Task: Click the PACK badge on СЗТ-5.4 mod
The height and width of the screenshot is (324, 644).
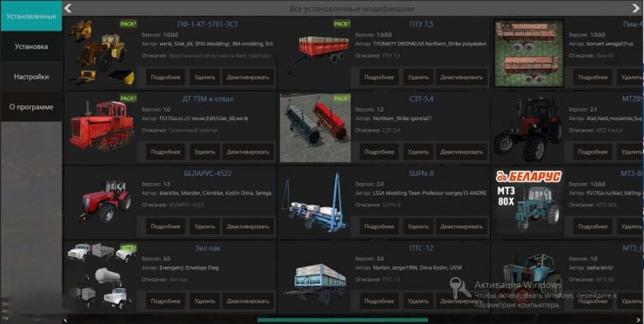Action: 342,98
